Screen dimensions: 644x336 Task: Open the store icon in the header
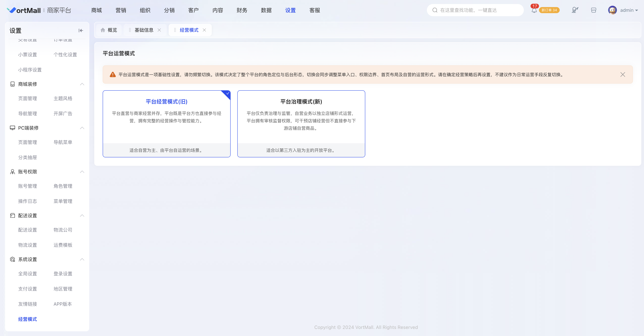pos(594,10)
